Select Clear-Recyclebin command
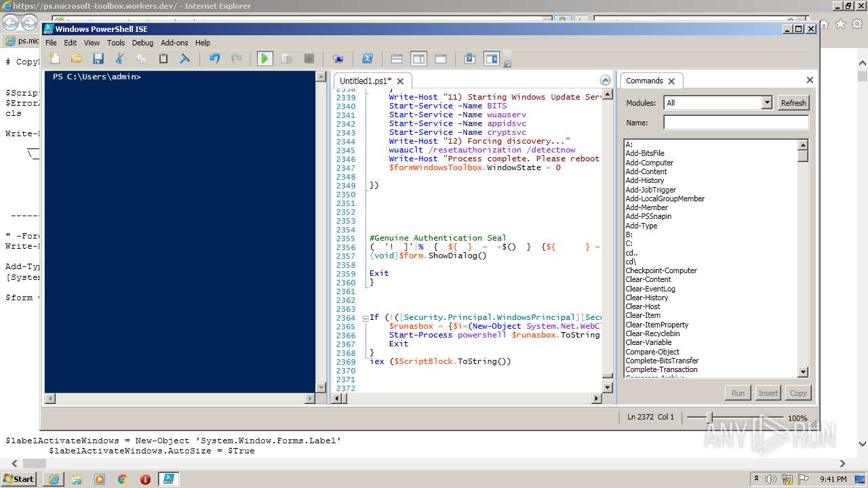The width and height of the screenshot is (868, 488). (652, 333)
